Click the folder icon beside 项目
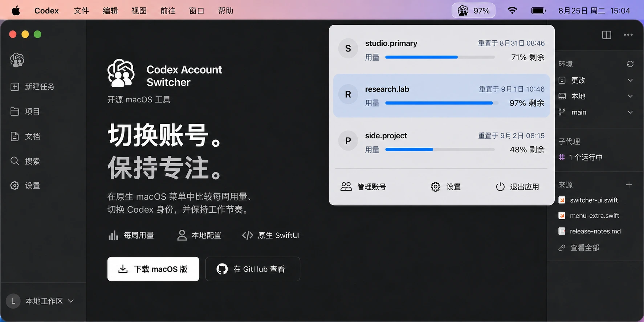Screen dimensions: 644x322 click(15, 111)
